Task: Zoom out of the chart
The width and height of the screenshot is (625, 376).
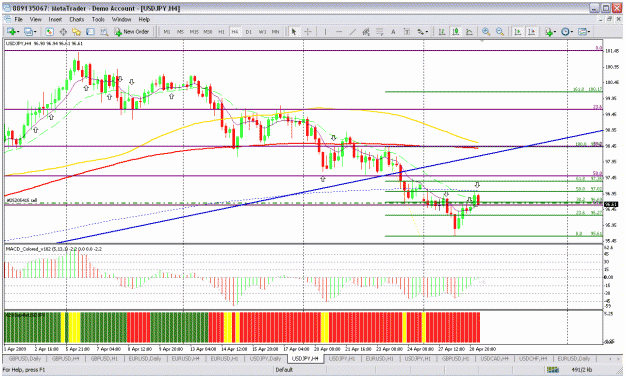Action: [500, 31]
